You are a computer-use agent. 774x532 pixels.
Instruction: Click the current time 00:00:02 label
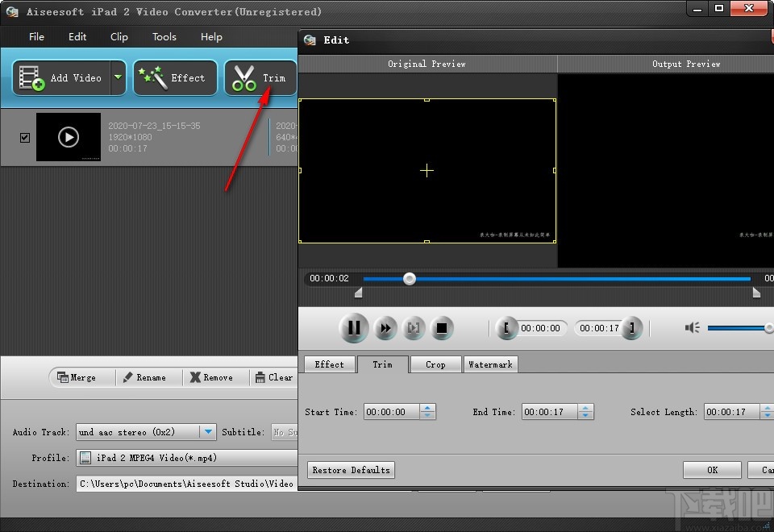point(329,278)
